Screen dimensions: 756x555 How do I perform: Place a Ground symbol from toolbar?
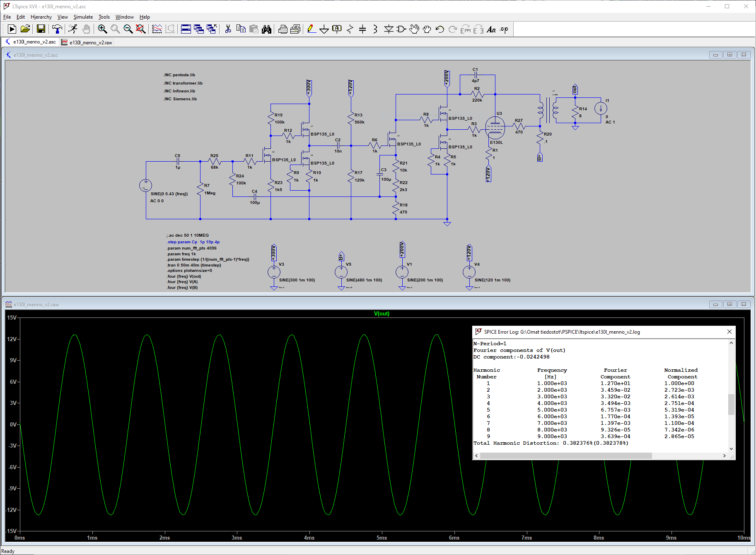tap(324, 29)
